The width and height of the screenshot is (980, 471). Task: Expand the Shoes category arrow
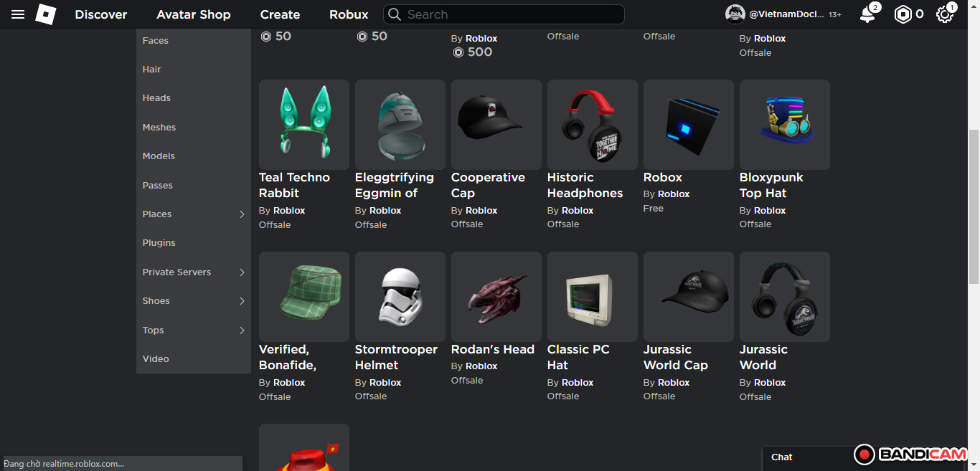click(x=242, y=301)
